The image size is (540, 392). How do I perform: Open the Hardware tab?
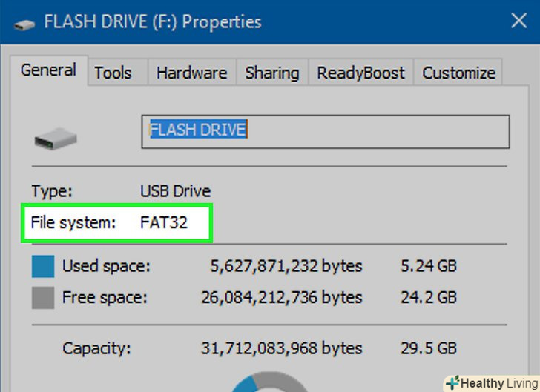[191, 73]
